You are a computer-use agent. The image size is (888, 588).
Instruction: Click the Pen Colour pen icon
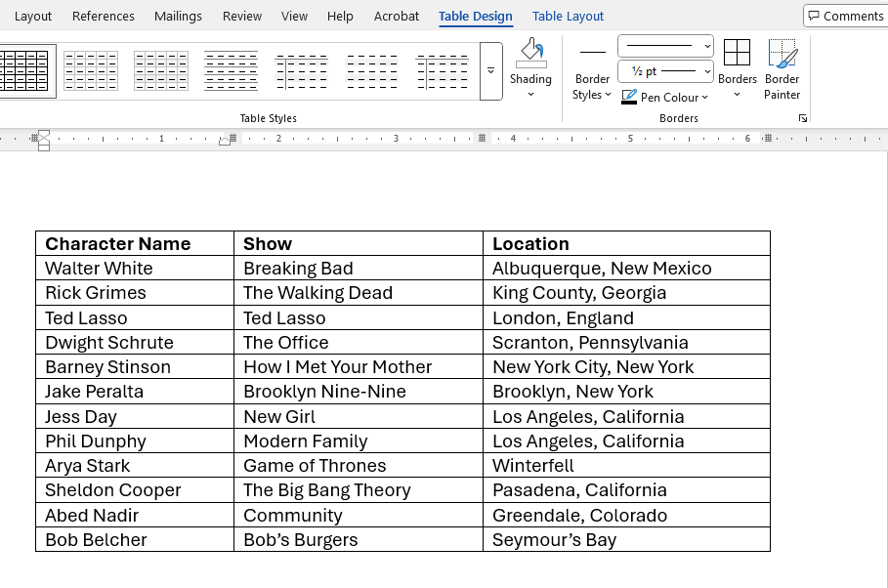click(x=629, y=97)
